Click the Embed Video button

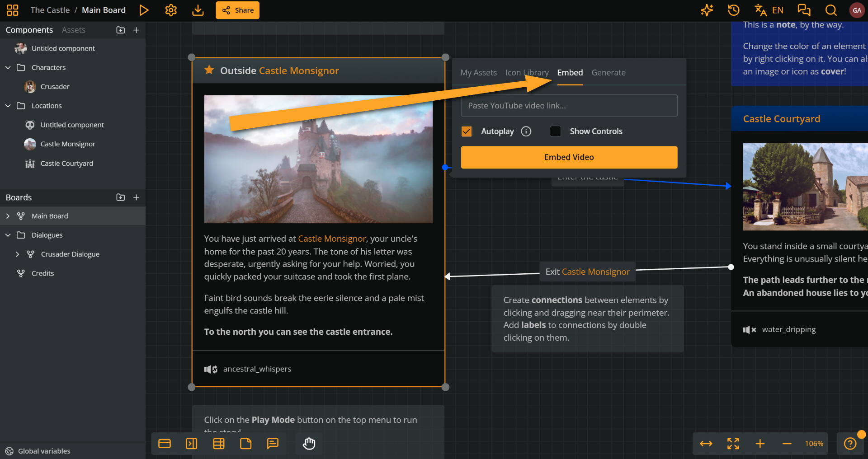tap(569, 157)
